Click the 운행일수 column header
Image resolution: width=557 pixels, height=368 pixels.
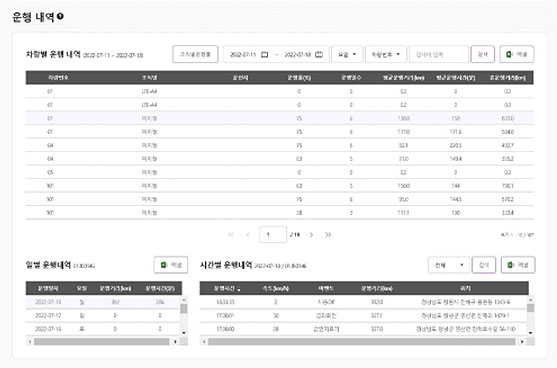(351, 77)
